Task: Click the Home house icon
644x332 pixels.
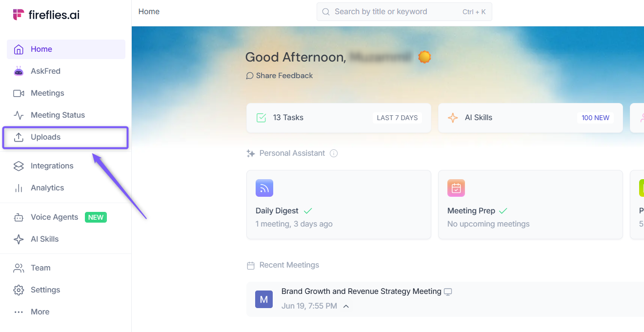Action: pyautogui.click(x=19, y=49)
